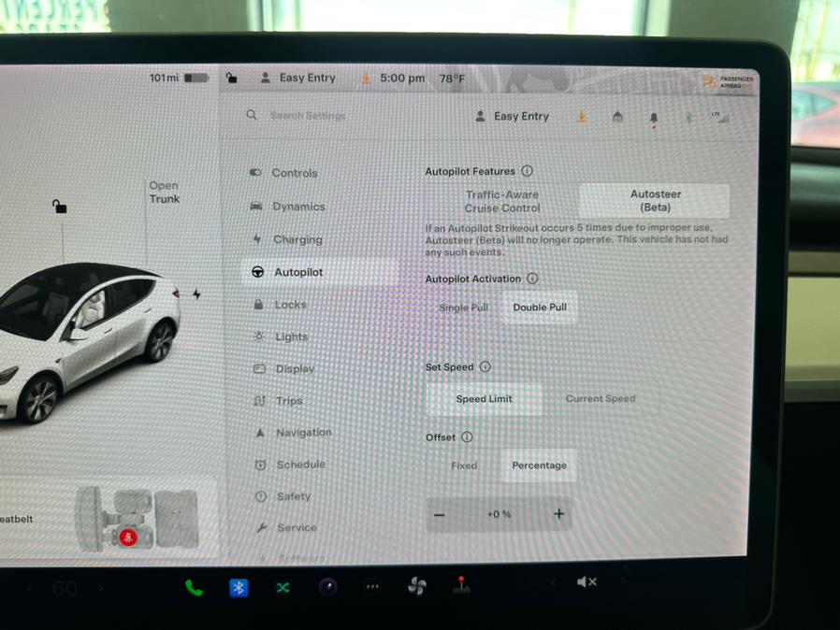
Task: Choose Single Pull activation
Action: pyautogui.click(x=464, y=308)
